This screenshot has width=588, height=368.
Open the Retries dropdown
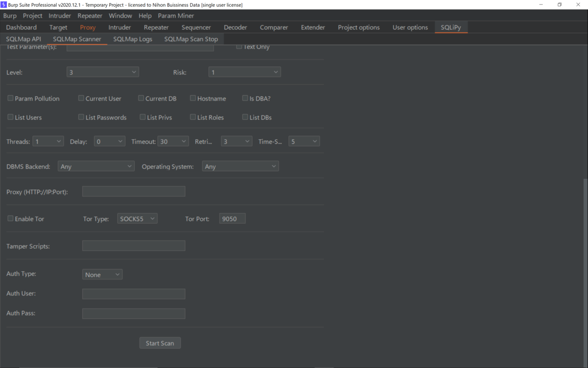pos(237,141)
